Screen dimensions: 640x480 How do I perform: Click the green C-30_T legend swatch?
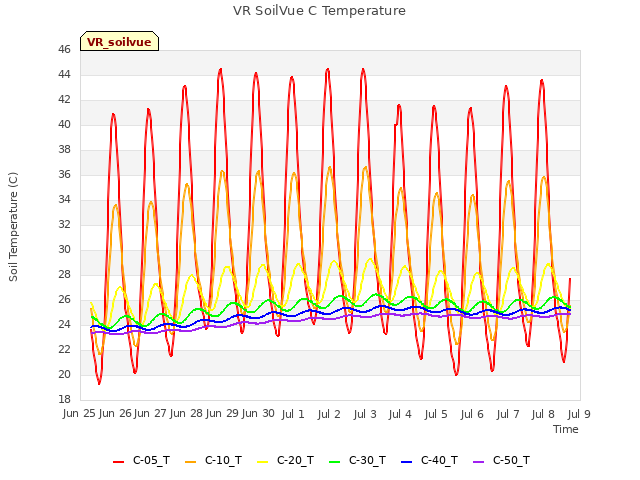(334, 462)
